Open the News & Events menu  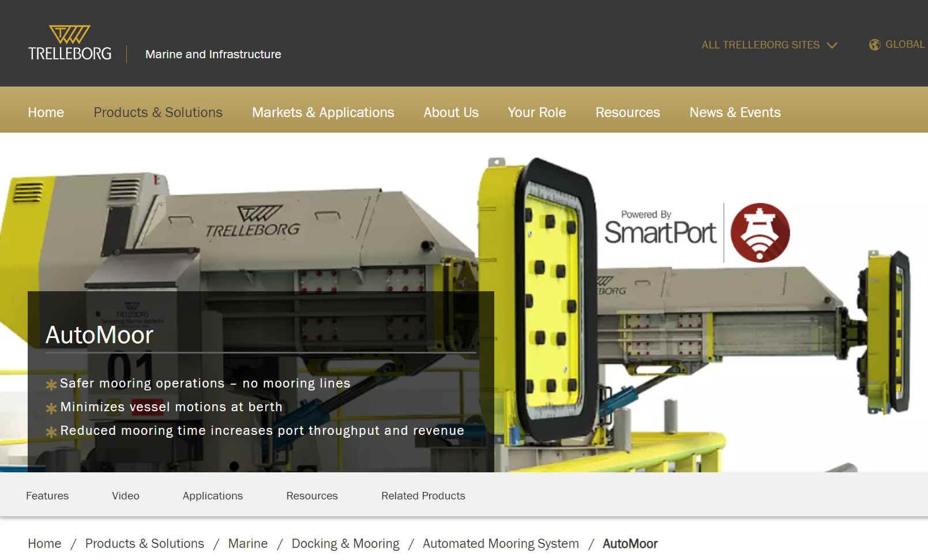(735, 112)
